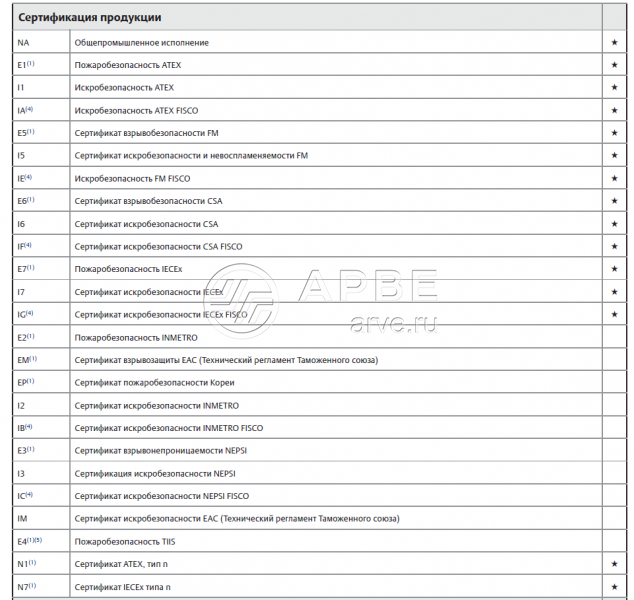Select the Пожаробезопасность INMETRO description
The width and height of the screenshot is (634, 600).
coord(128,337)
